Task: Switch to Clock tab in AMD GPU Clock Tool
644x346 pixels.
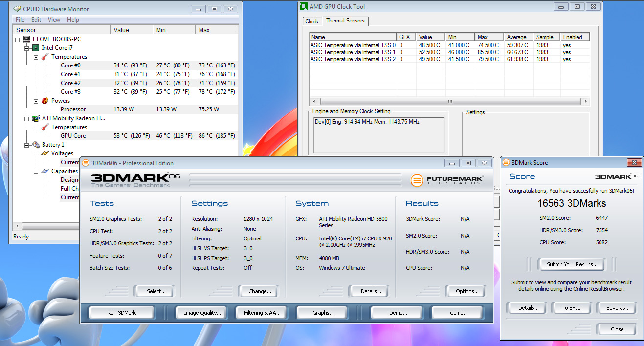Action: [x=311, y=22]
